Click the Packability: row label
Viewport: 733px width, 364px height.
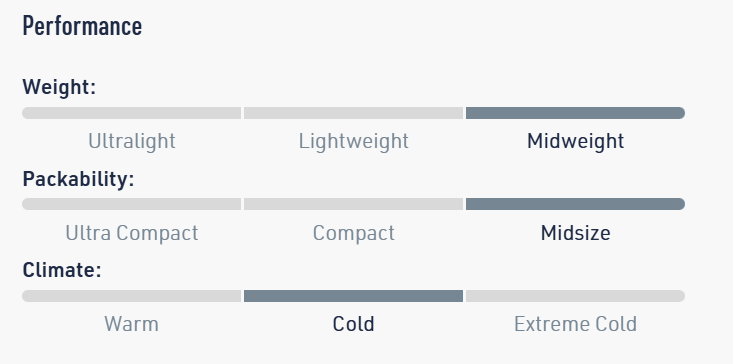point(78,179)
